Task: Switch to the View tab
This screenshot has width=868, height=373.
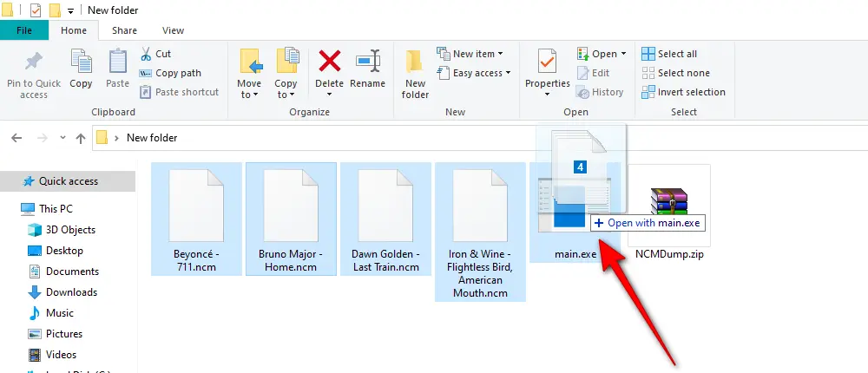Action: point(174,30)
